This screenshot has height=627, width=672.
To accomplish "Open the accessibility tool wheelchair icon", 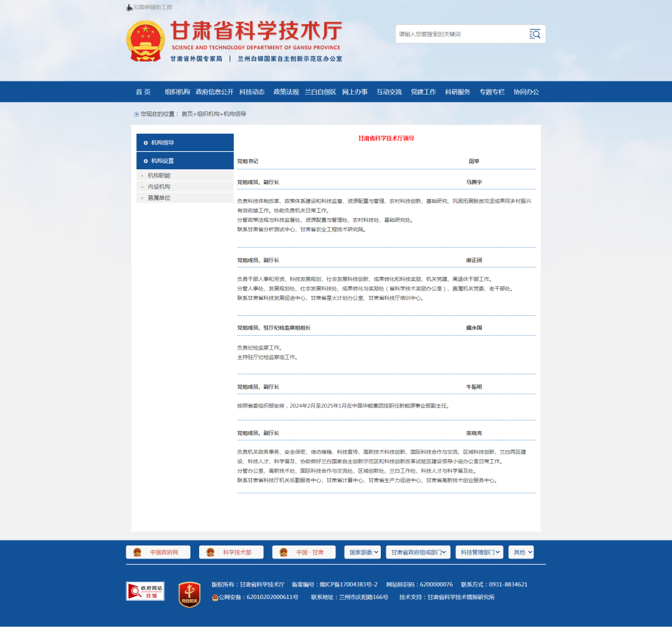I will 129,7.
